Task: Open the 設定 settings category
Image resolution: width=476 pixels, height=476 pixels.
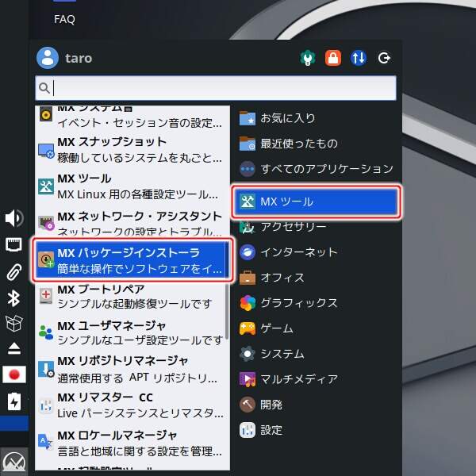Action: 271,430
